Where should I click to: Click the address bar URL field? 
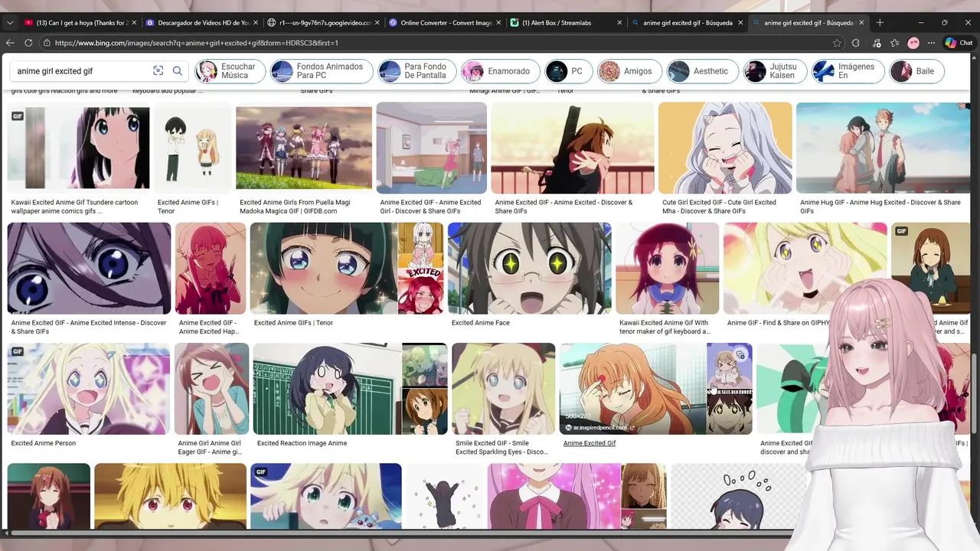pos(436,43)
